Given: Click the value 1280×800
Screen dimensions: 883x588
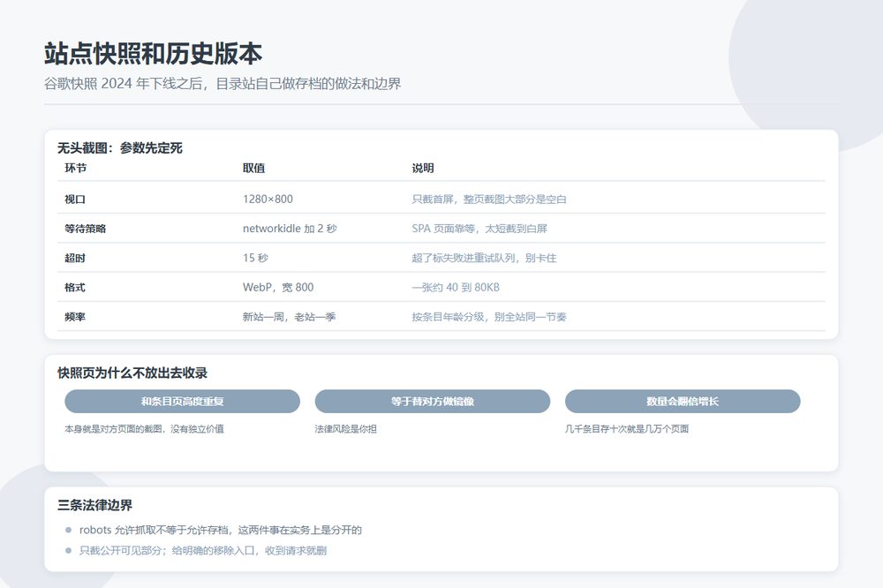Looking at the screenshot, I should (268, 199).
